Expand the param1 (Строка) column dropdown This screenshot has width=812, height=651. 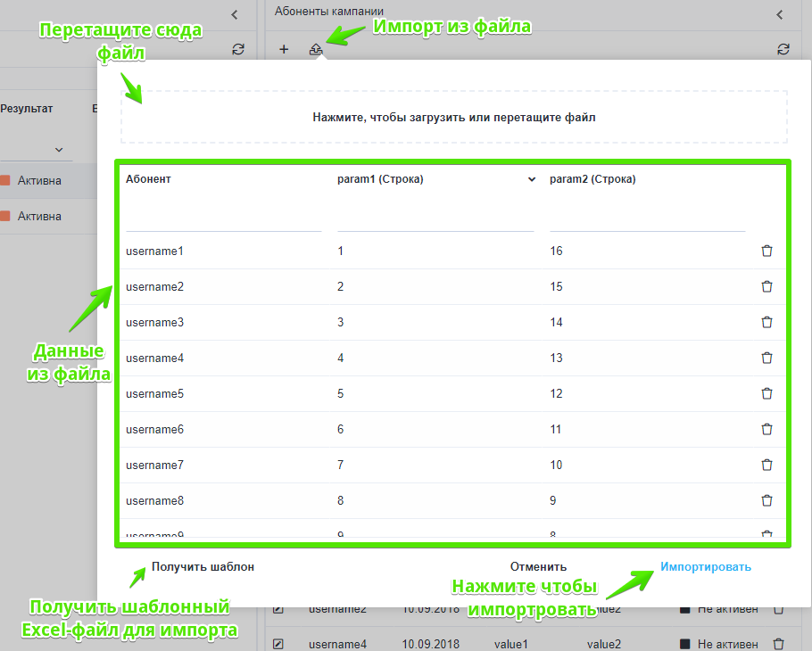532,180
